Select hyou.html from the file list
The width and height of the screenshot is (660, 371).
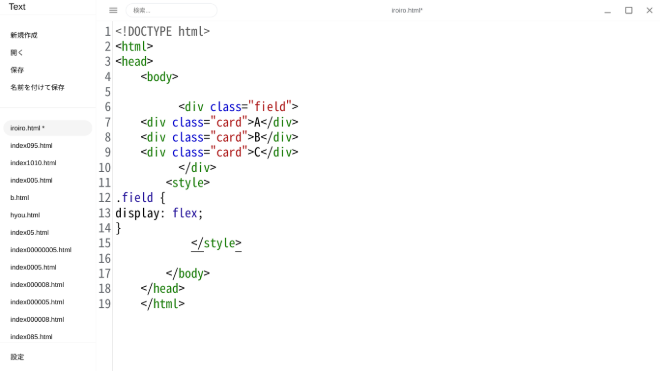(25, 215)
